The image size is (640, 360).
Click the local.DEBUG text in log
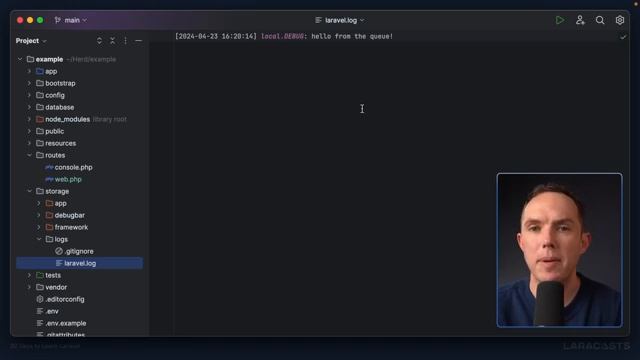[x=282, y=36]
